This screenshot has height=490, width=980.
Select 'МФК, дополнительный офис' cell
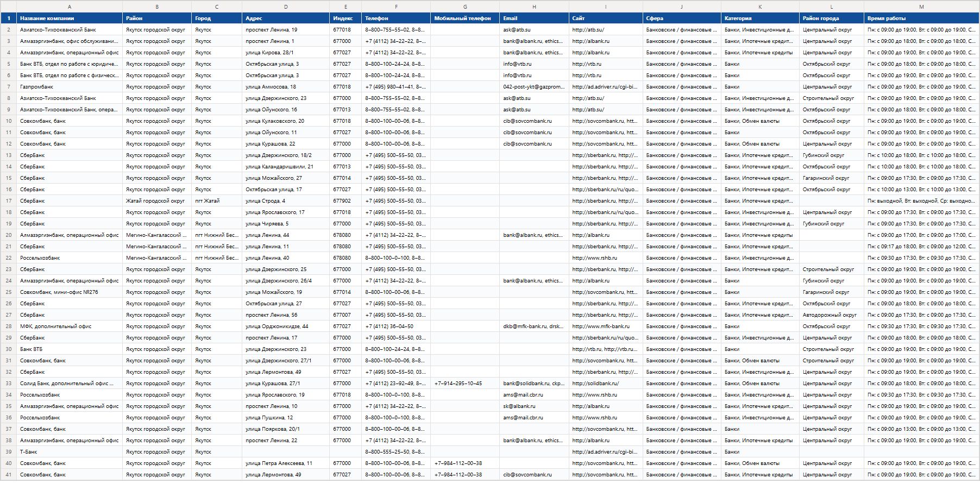[x=70, y=326]
